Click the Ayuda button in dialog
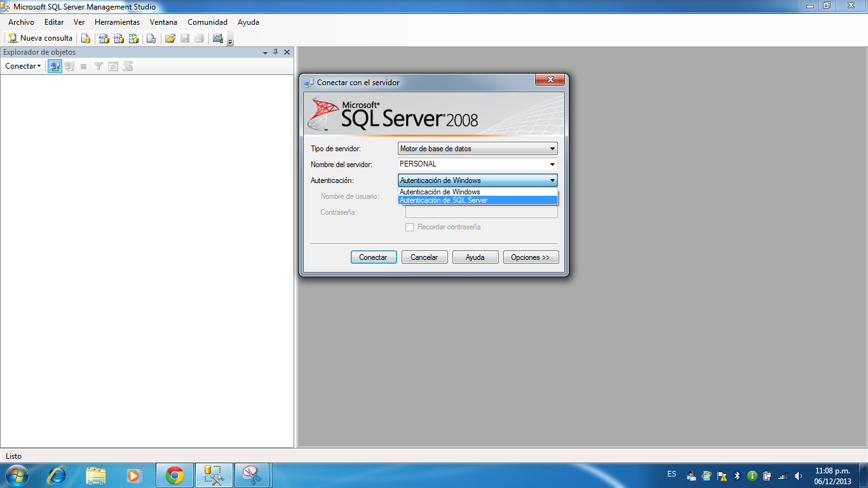 (x=475, y=257)
